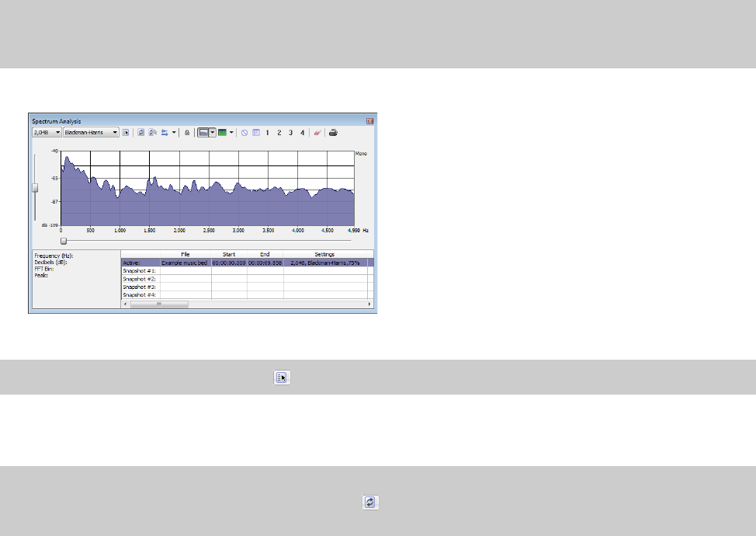Click the Start time 00:00:00.000 cell

coord(229,263)
